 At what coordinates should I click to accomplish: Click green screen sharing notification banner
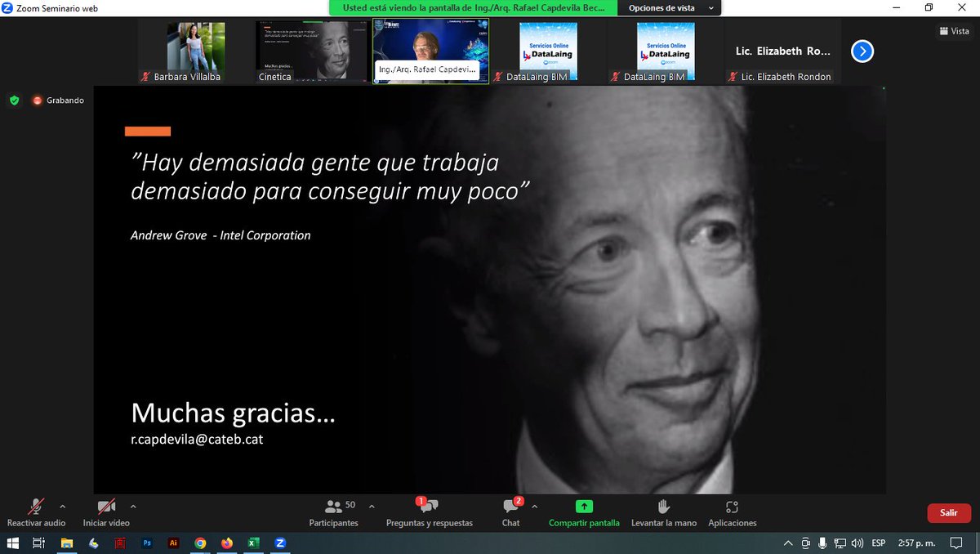[x=475, y=7]
